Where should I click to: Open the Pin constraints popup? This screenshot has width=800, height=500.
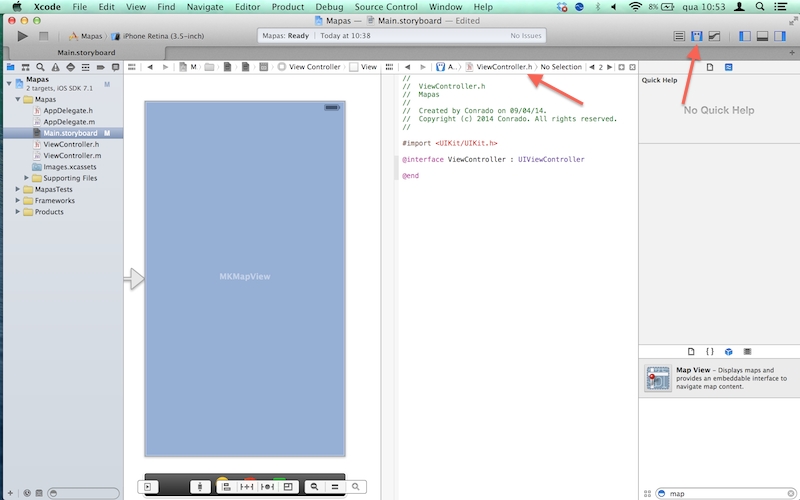click(x=246, y=487)
